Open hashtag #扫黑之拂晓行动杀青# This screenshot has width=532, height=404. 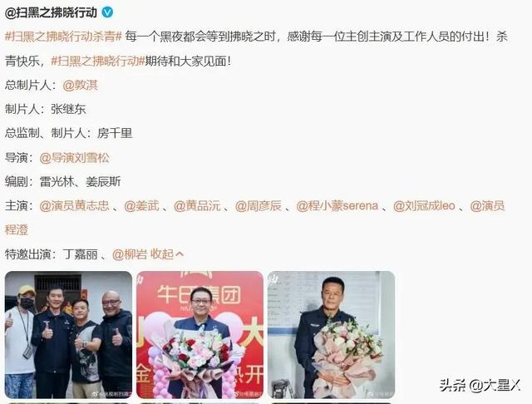pyautogui.click(x=63, y=37)
